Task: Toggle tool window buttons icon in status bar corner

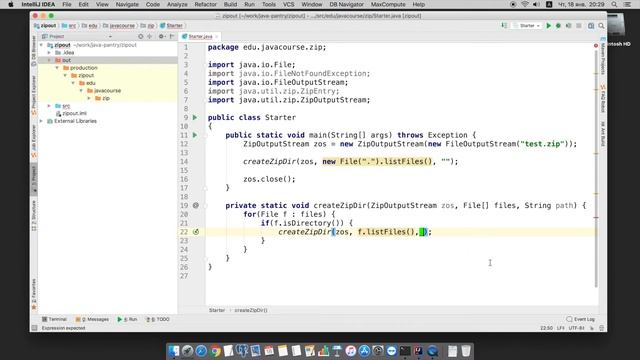Action: [x=34, y=328]
